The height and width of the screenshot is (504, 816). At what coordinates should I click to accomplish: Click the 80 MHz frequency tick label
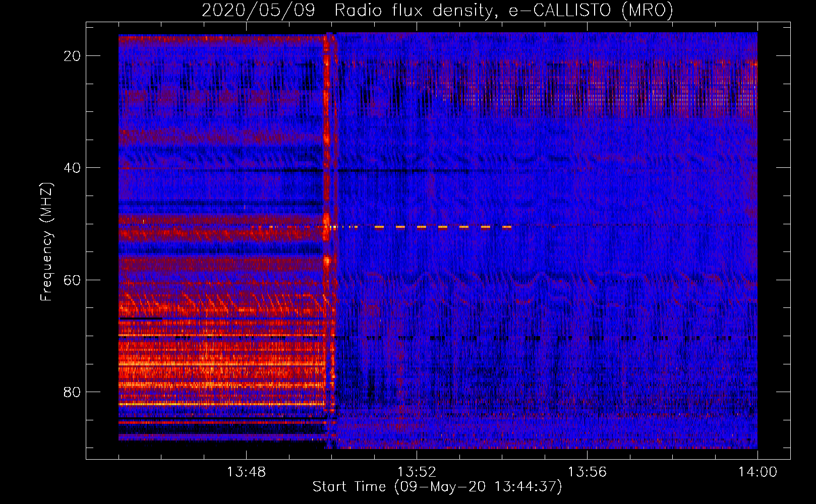coord(72,392)
